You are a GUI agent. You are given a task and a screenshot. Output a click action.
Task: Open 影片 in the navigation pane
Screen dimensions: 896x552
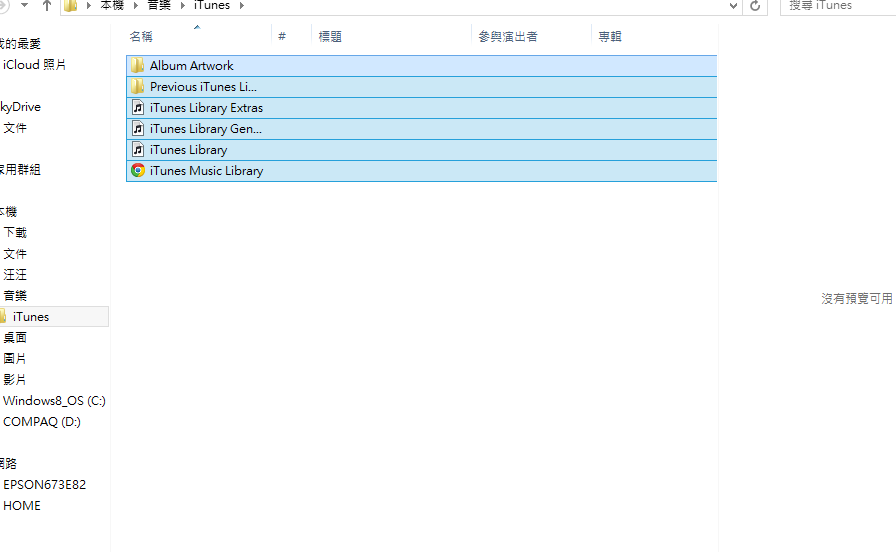[15, 379]
